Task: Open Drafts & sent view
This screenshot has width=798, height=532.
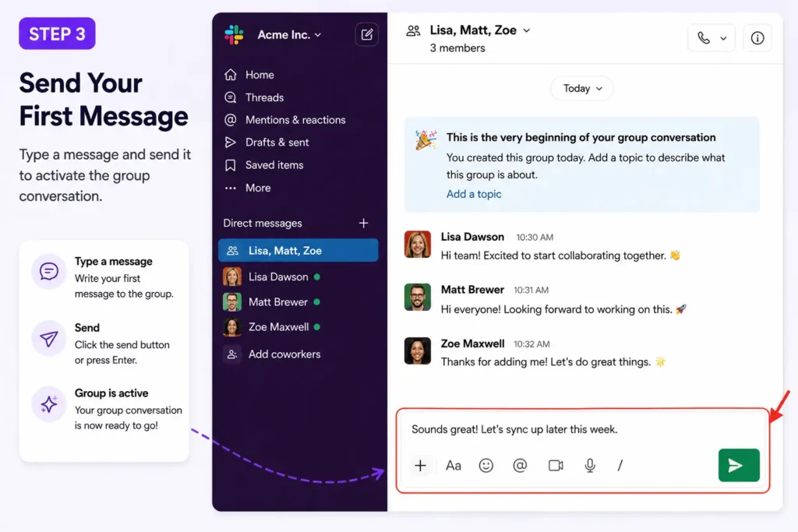Action: pos(277,143)
